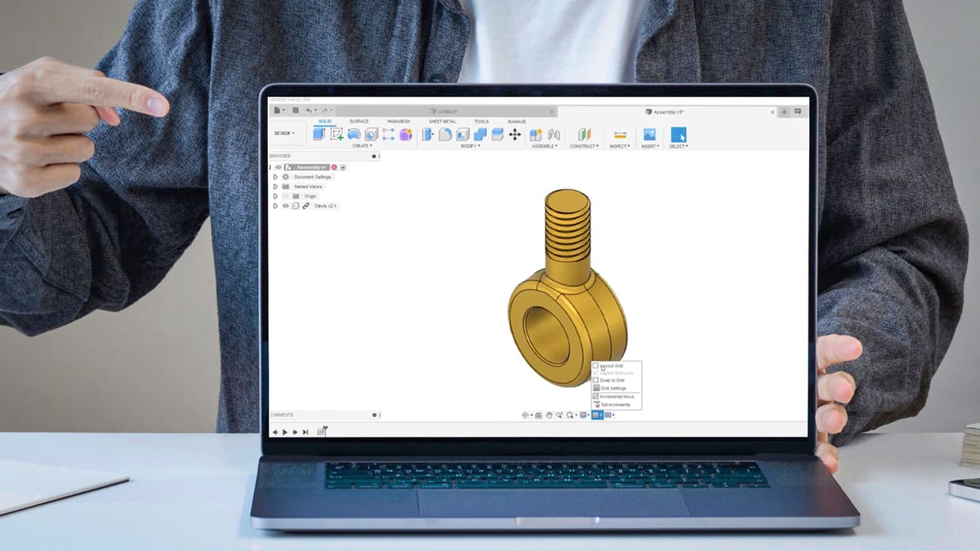980x551 pixels.
Task: Click the Zoom window icon
Action: pos(559,415)
